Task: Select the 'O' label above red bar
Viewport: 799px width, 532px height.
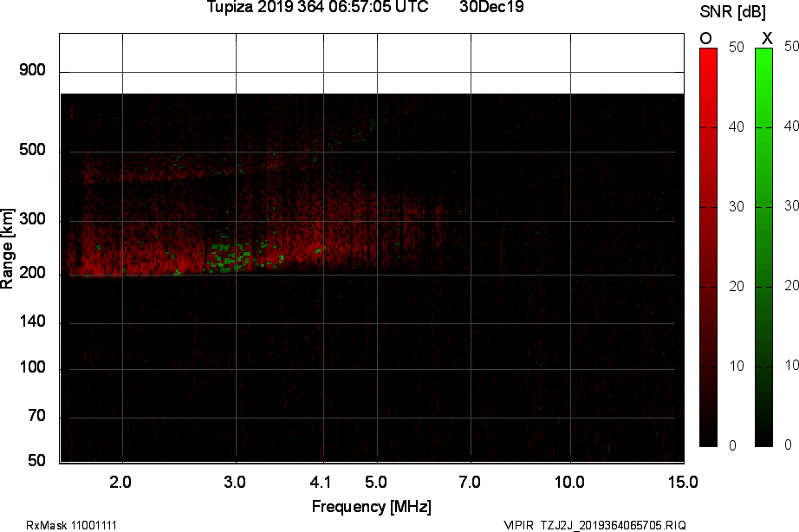Action: pyautogui.click(x=705, y=38)
